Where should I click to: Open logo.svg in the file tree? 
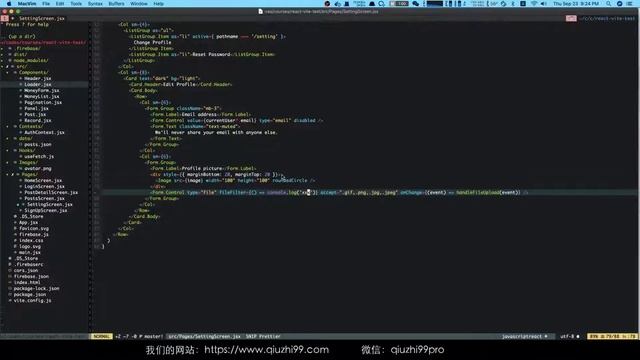pos(29,247)
